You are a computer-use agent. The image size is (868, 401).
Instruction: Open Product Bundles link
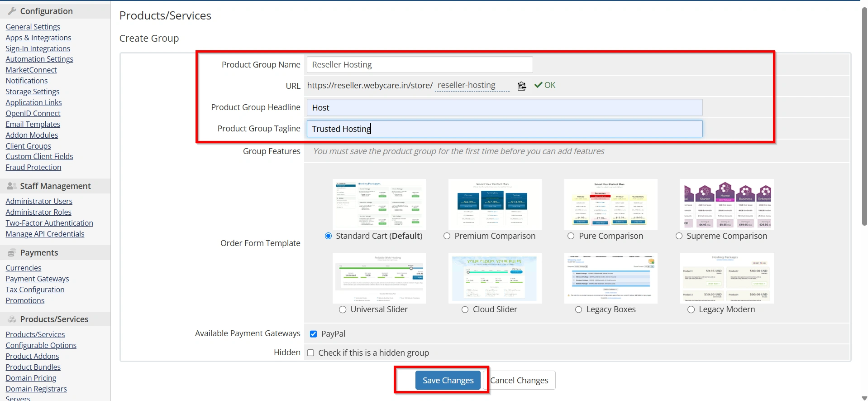[x=33, y=367]
